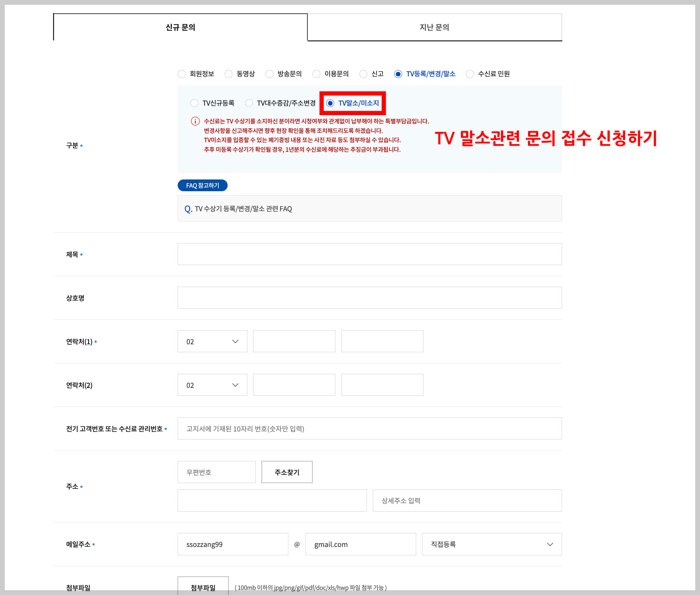This screenshot has height=595, width=700.
Task: Select the 회원정보 inquiry category
Action: tap(182, 74)
